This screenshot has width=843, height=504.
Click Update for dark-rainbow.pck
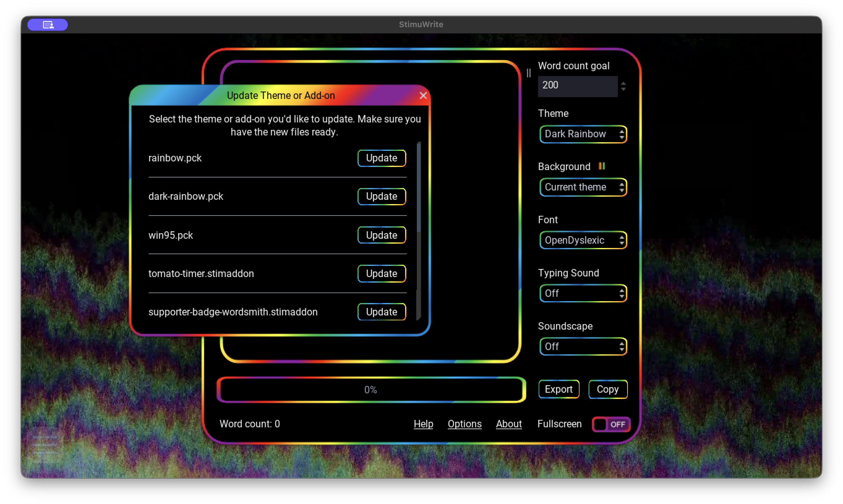pos(381,196)
